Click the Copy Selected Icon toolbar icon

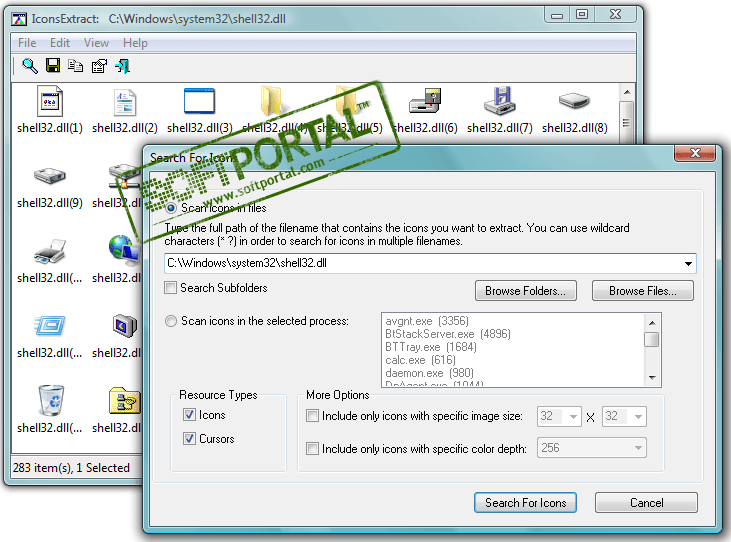tap(75, 66)
